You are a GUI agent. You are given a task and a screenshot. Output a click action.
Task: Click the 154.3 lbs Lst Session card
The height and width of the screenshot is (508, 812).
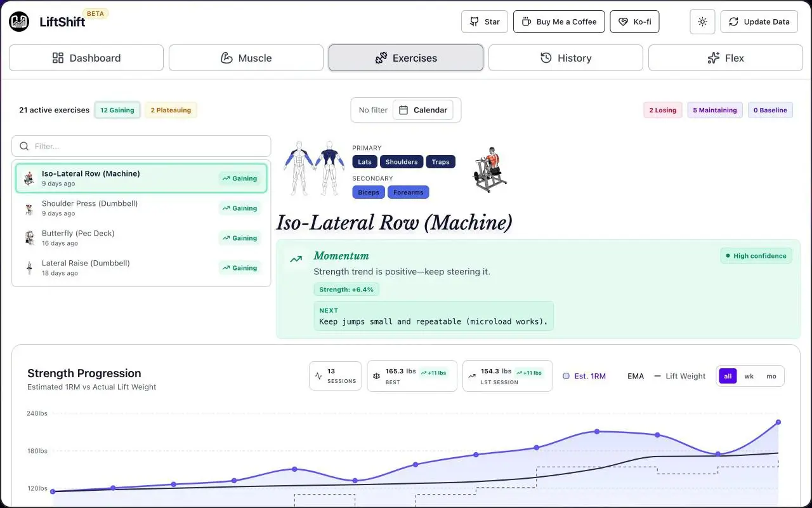(507, 376)
